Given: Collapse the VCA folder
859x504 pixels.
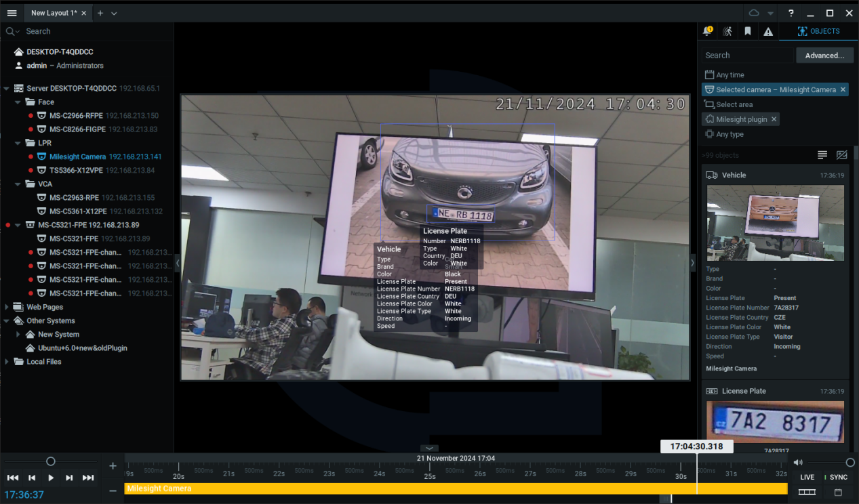Looking at the screenshot, I should pos(19,184).
